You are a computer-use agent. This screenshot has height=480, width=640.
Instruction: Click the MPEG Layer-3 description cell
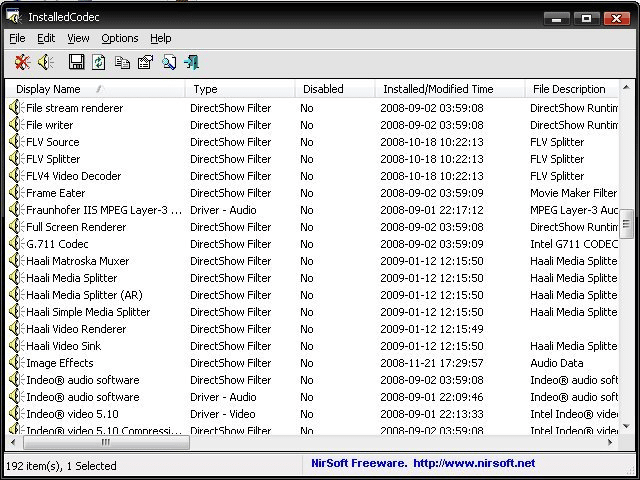tap(574, 210)
